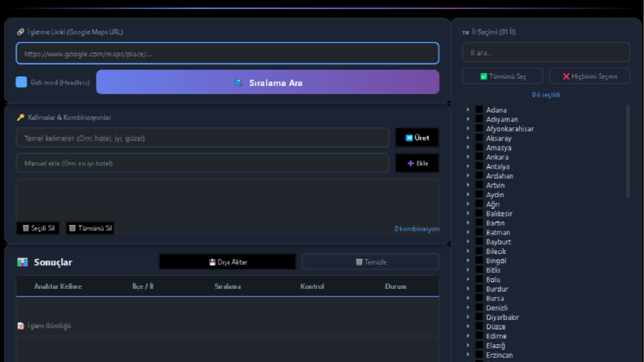The width and height of the screenshot is (644, 362).
Task: Click the TR flag icon beside İl Seçimi
Action: [465, 32]
